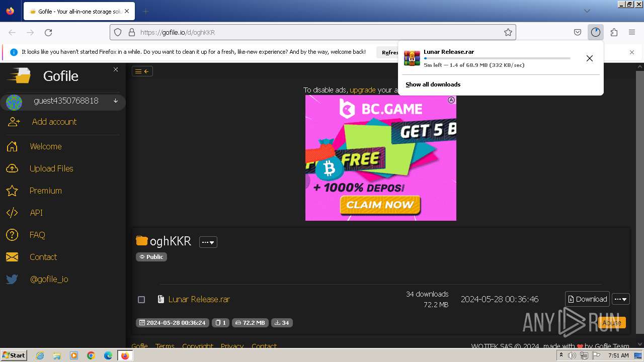Open the Welcome page
Viewport: 644px width, 362px height.
(x=45, y=146)
